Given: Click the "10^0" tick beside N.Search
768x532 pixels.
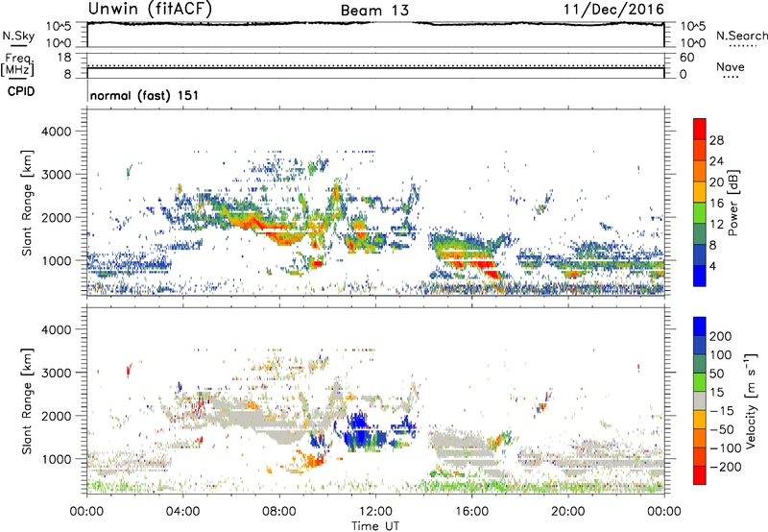Looking at the screenshot, I should pos(693,43).
